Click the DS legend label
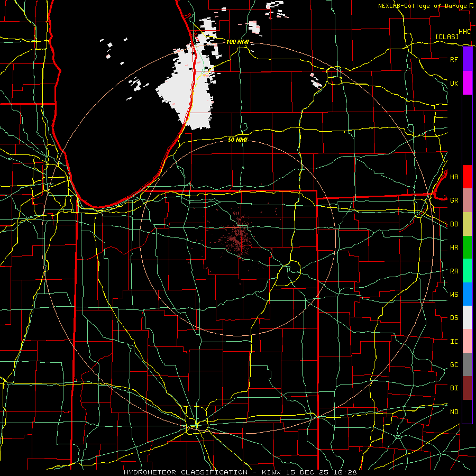The image size is (476, 476). click(x=454, y=318)
